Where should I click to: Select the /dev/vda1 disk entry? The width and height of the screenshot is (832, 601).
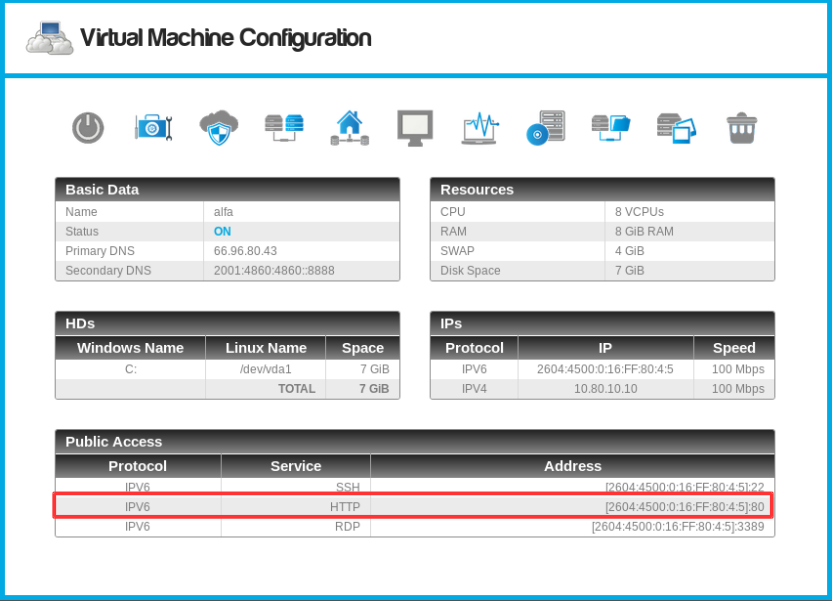[x=266, y=369]
